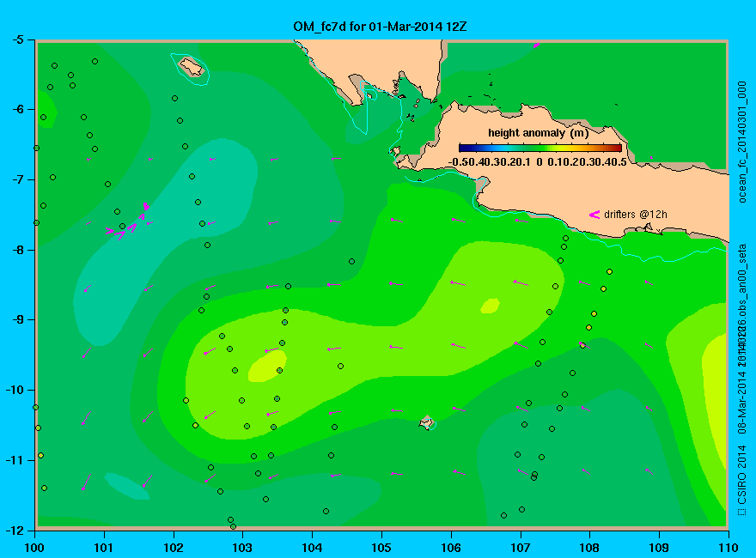Select the vertical CSIRO 2014 credit text
This screenshot has height=558, width=756.
click(x=742, y=481)
